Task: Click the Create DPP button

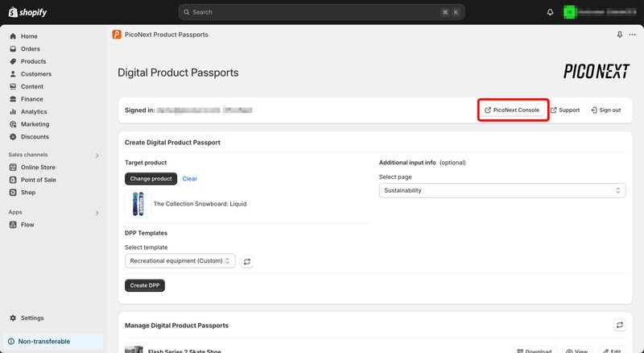Action: coord(145,285)
